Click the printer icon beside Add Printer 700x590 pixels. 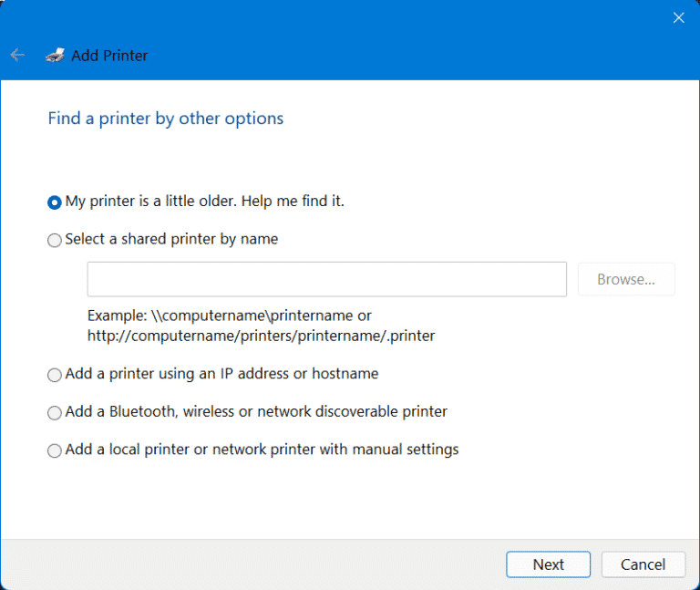point(56,56)
